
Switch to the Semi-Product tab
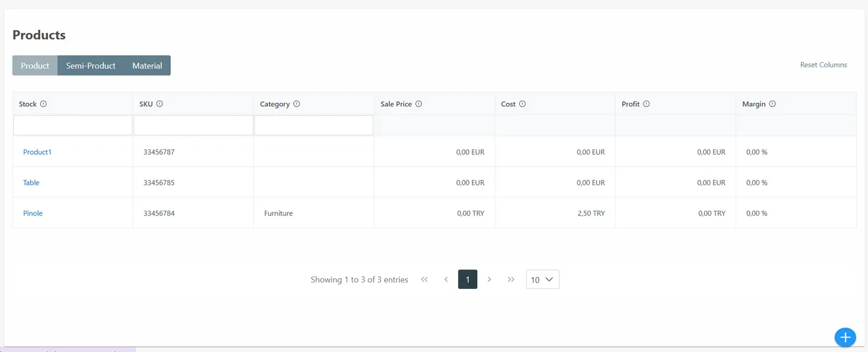click(x=91, y=65)
